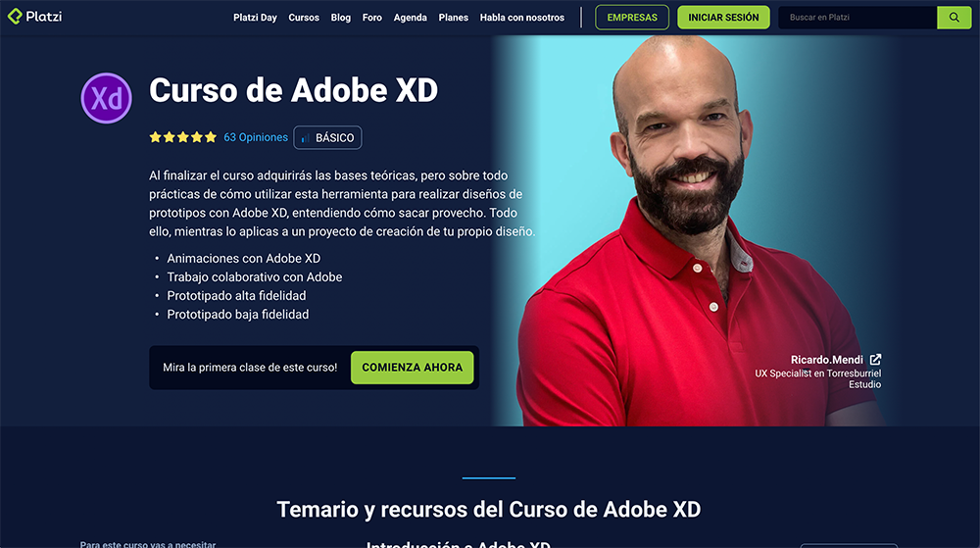Image resolution: width=980 pixels, height=548 pixels.
Task: Click the green search magnifier icon
Action: coord(954,18)
